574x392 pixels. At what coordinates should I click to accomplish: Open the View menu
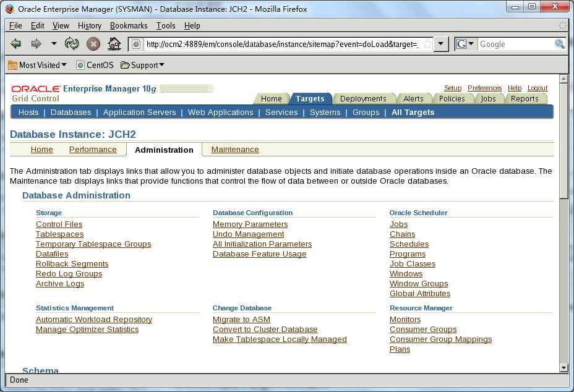61,25
